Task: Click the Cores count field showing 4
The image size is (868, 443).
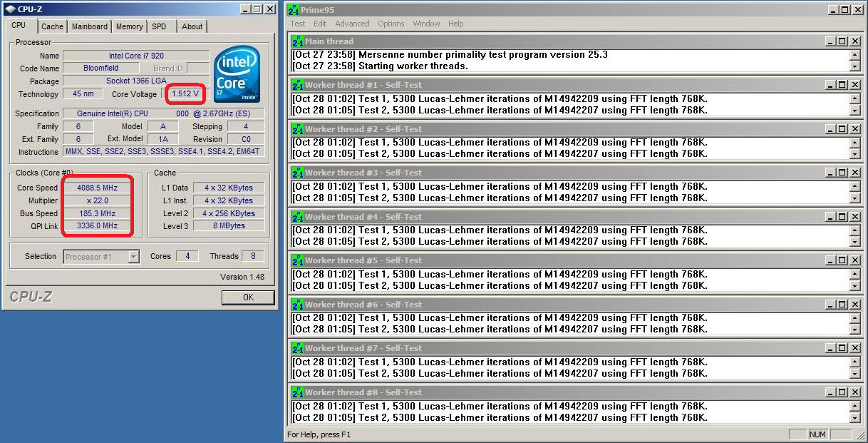Action: [187, 256]
